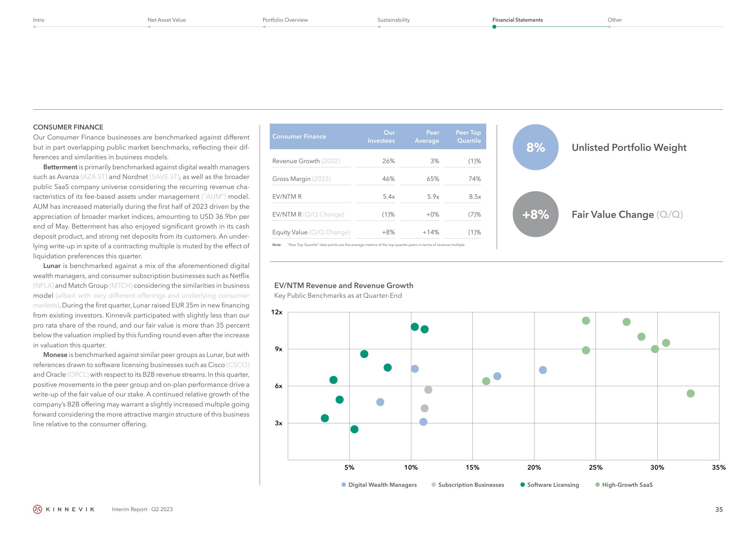Click the Software Licensing legend dot
Screen dimensions: 756x535
pos(523,485)
